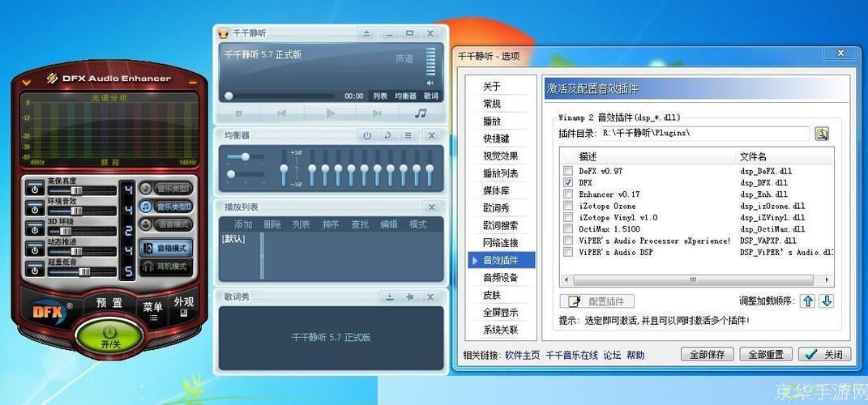Select 音乐类型II mode in DFX
Viewport: 868px width, 405px height.
[x=166, y=207]
